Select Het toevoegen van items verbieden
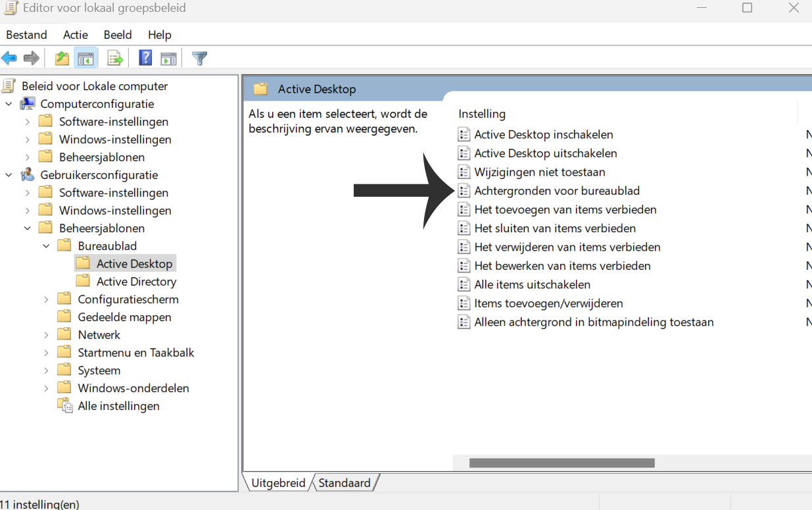The height and width of the screenshot is (510, 812). (565, 209)
